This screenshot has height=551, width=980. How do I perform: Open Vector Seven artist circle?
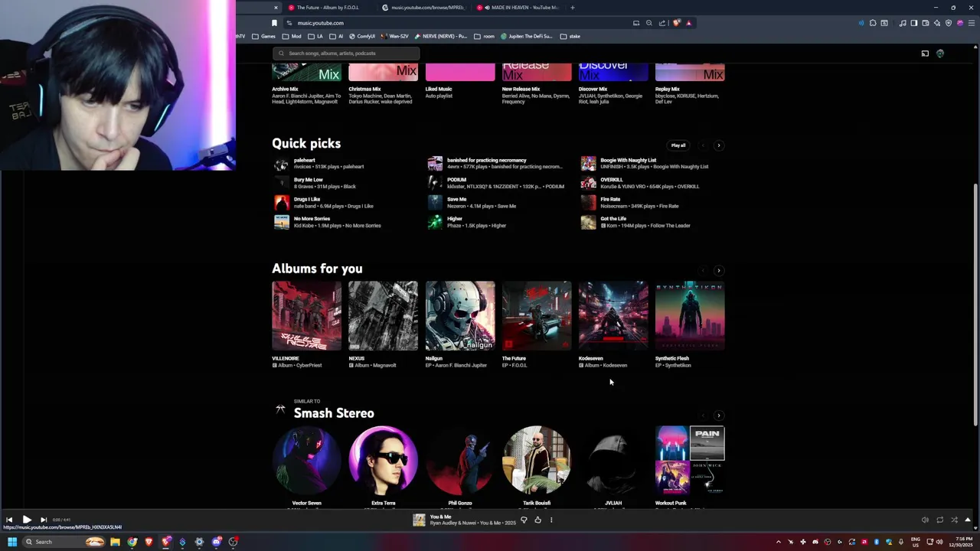tap(306, 461)
